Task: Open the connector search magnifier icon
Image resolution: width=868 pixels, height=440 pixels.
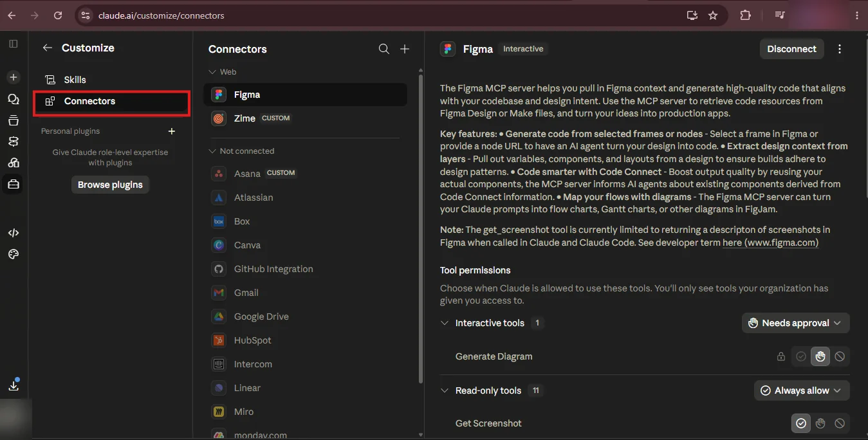Action: click(384, 49)
